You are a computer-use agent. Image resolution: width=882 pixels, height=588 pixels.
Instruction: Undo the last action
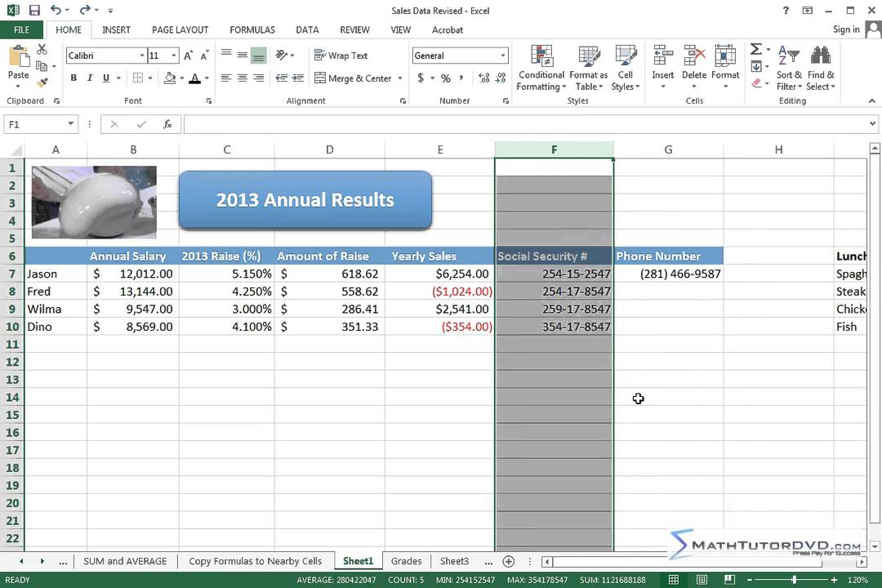[56, 10]
